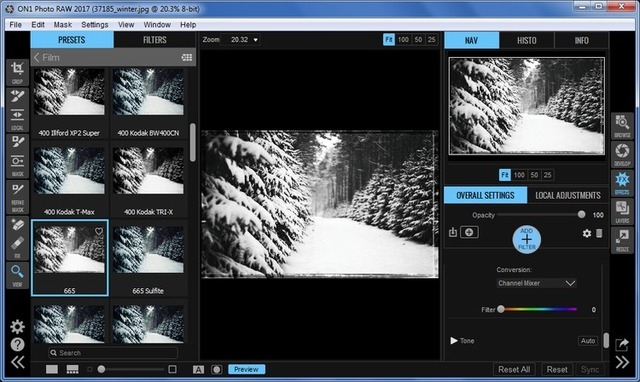Select the View zoom tool
The width and height of the screenshot is (640, 382).
[x=17, y=275]
